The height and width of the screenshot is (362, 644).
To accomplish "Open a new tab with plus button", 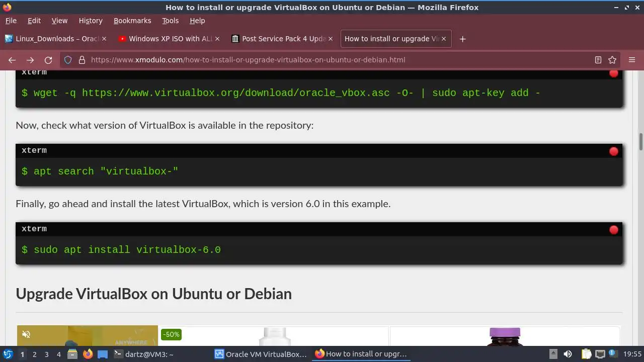I will (x=462, y=39).
